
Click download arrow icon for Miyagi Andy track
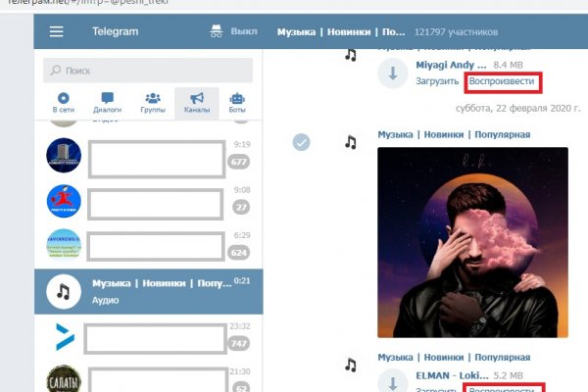point(394,73)
